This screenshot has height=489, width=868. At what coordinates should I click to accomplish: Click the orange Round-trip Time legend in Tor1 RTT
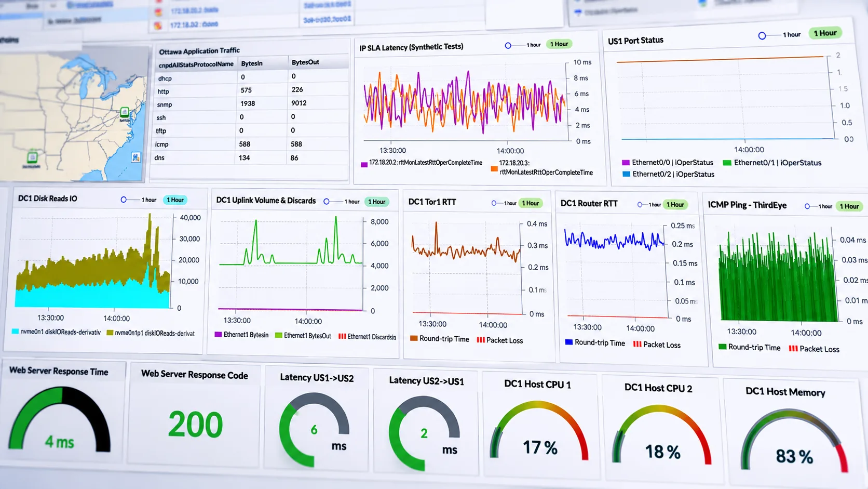click(x=439, y=339)
